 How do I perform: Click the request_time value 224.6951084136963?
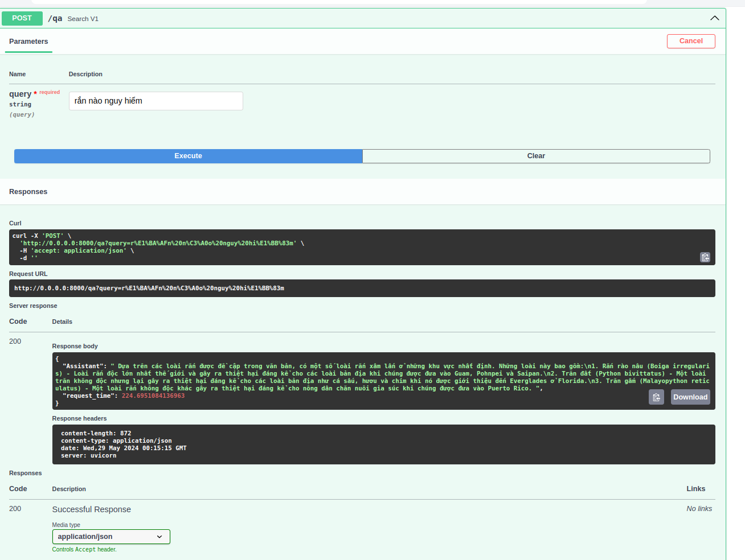(x=153, y=396)
